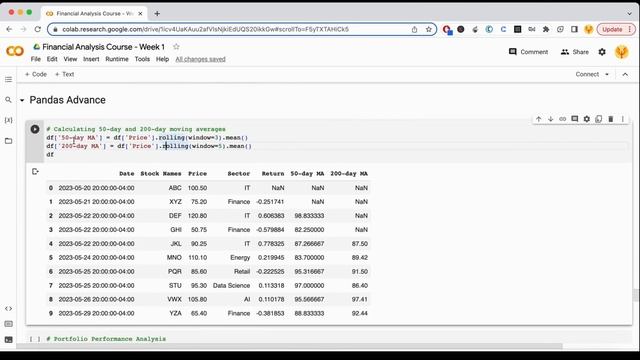The height and width of the screenshot is (360, 640).
Task: Click Chrome Update button
Action: click(x=616, y=29)
